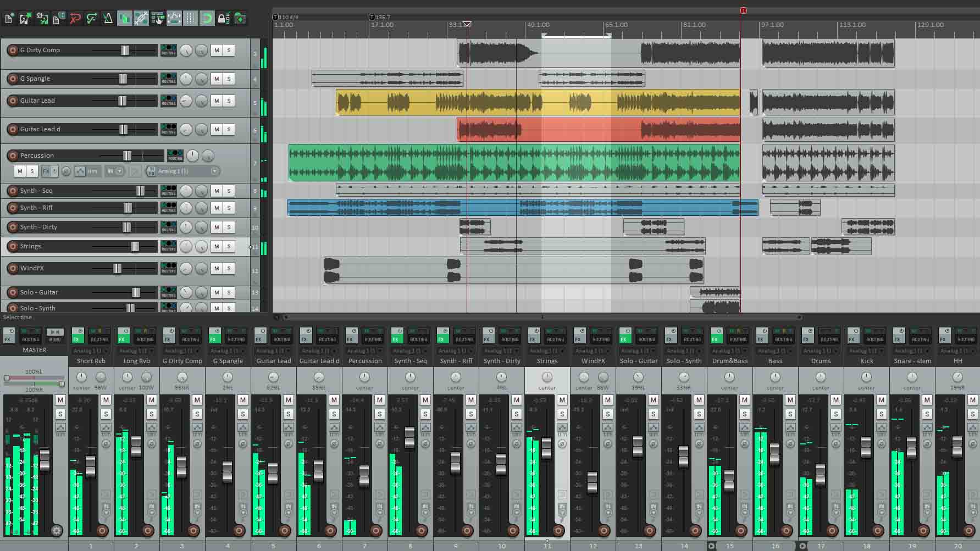Solo the Synth - Riff track
The width and height of the screenshot is (980, 551).
tap(229, 208)
